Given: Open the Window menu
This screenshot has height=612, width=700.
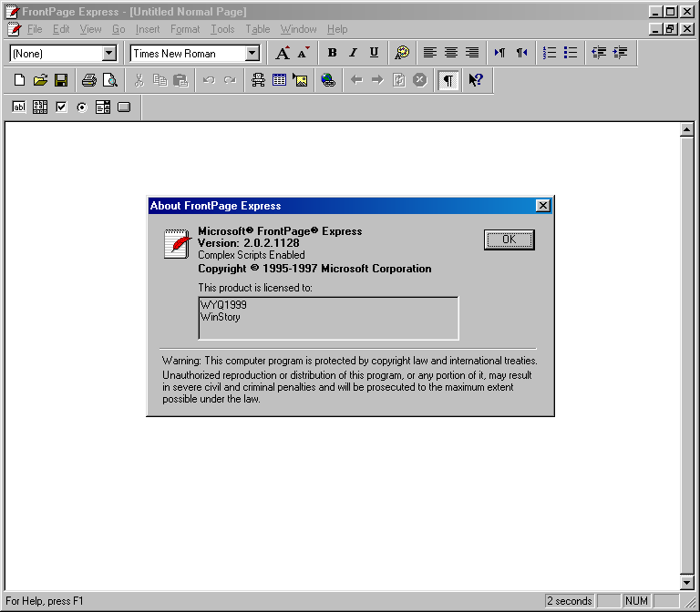Looking at the screenshot, I should (298, 29).
